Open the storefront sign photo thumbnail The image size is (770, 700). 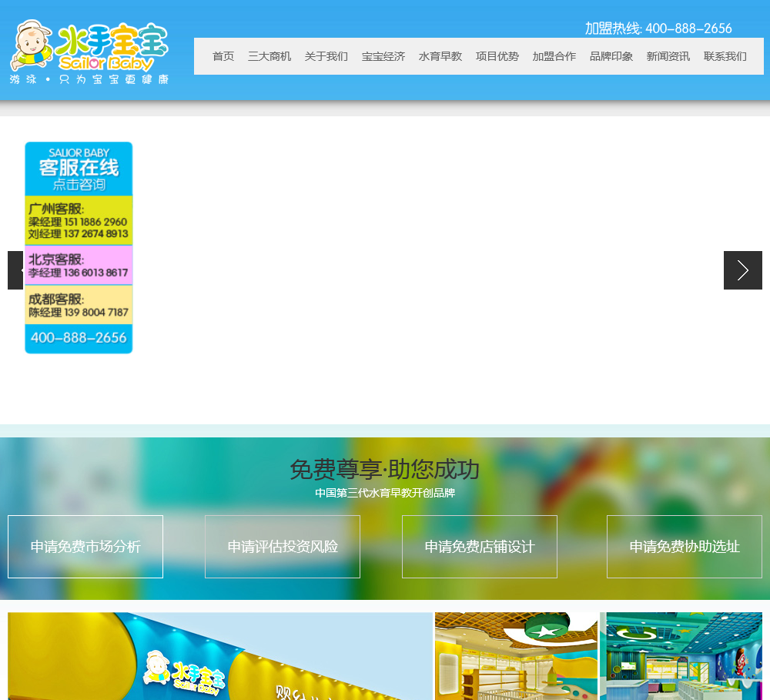pyautogui.click(x=220, y=656)
